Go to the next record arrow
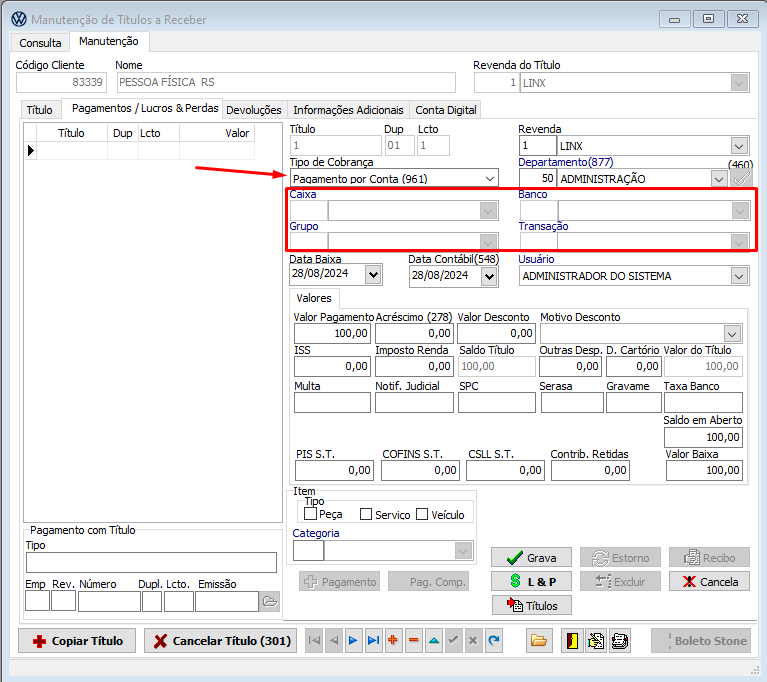 click(x=353, y=640)
